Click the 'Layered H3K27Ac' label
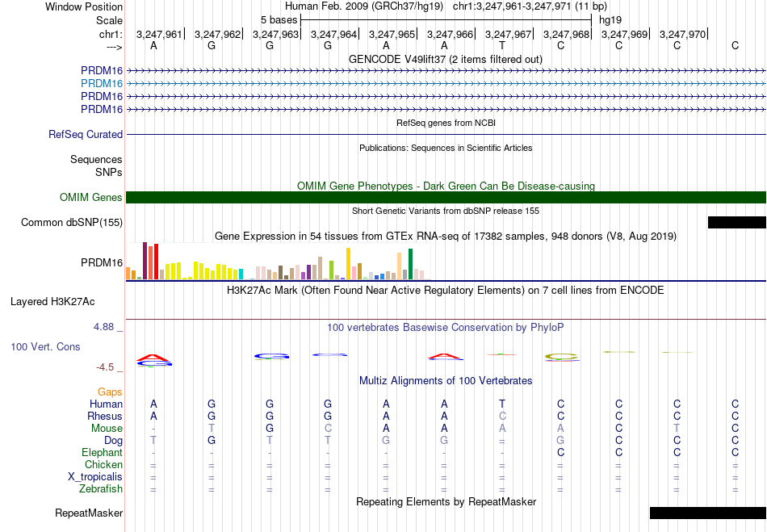Viewport: 767px width, 532px height. 52,302
